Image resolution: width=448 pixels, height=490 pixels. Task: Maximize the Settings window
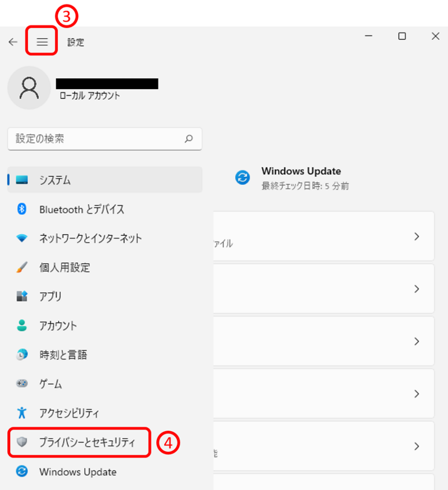(x=402, y=36)
